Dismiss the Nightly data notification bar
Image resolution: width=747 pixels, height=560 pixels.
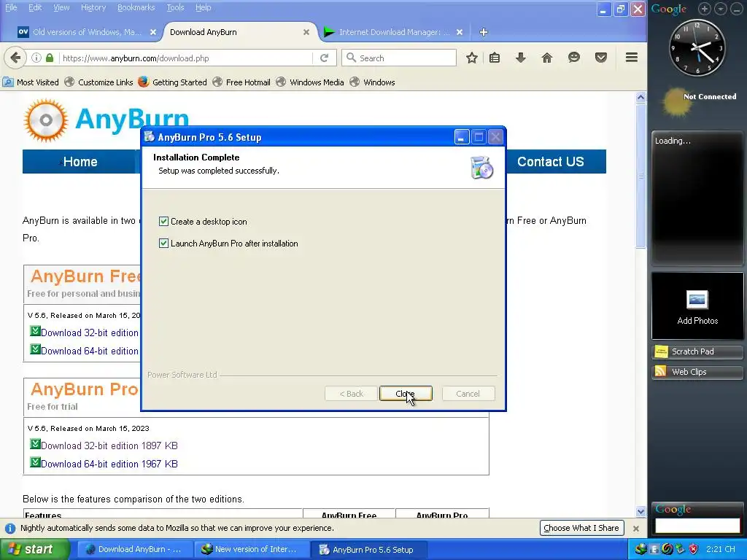click(x=635, y=528)
